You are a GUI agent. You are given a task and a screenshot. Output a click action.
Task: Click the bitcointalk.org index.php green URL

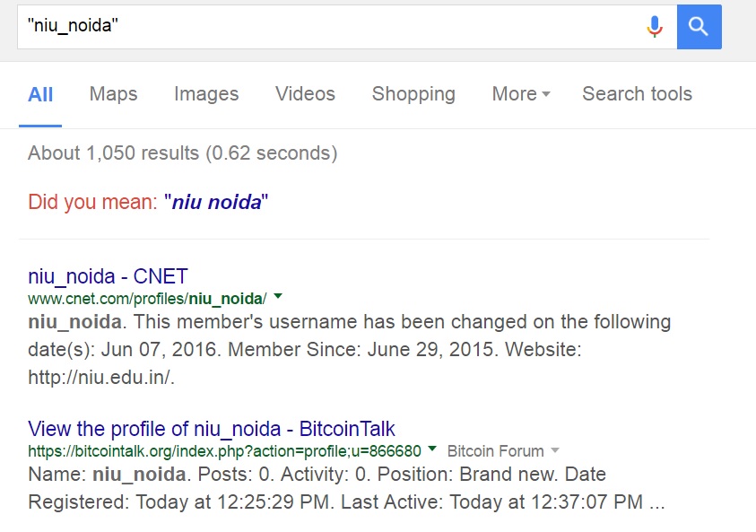coord(224,451)
